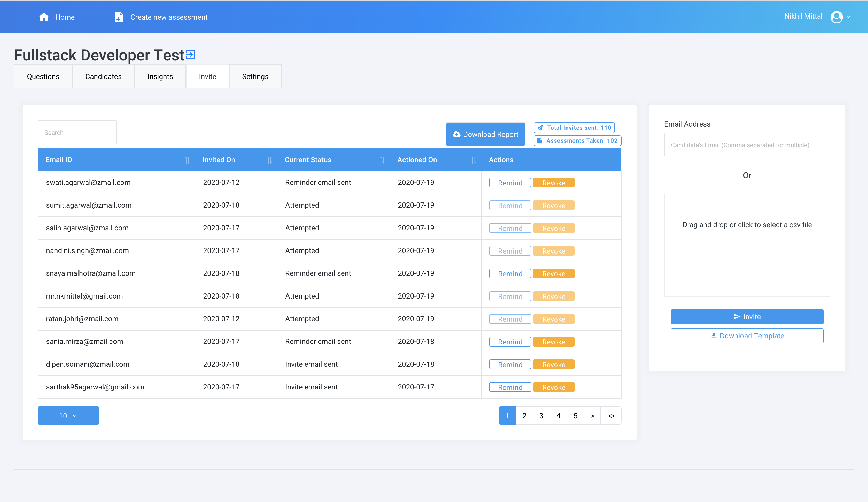This screenshot has width=868, height=502.
Task: Click the Candidate's Email input field
Action: [747, 145]
